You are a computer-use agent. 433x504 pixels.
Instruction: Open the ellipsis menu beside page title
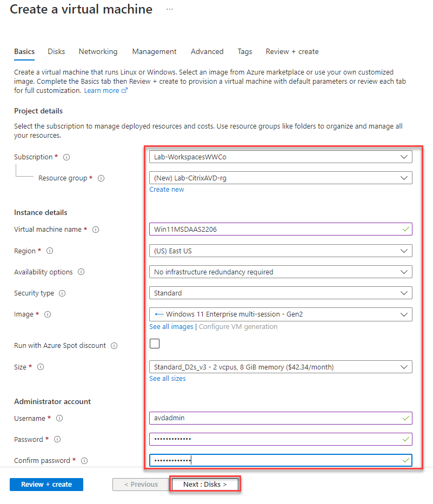point(170,10)
